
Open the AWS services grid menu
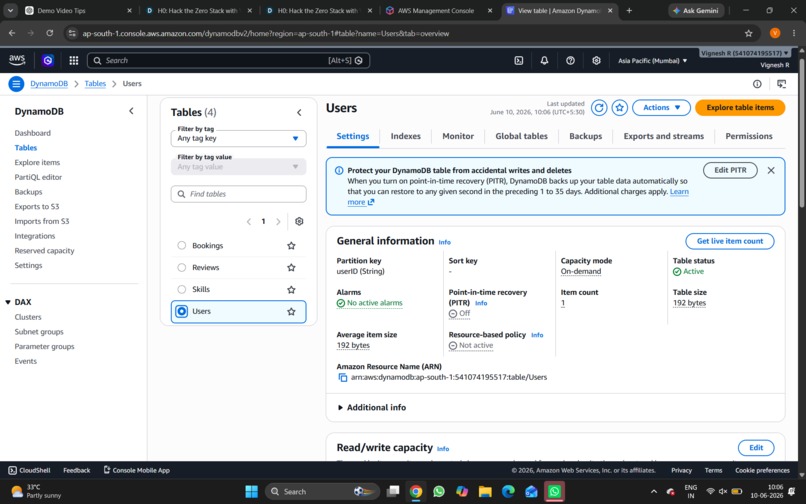(74, 61)
